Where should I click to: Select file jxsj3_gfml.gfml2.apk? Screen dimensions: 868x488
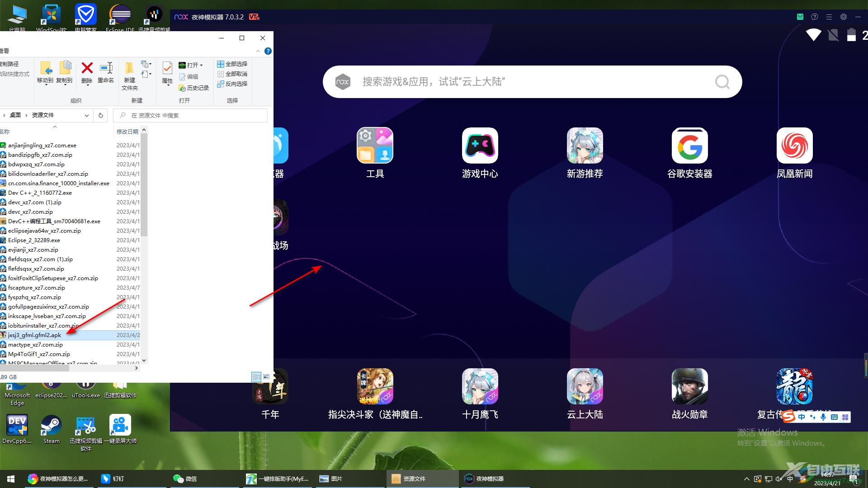click(34, 335)
